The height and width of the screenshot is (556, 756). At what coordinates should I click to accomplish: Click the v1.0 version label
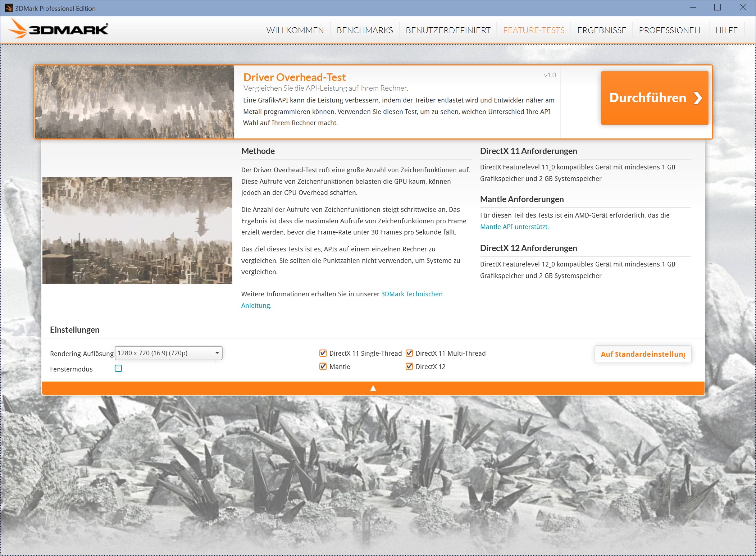550,75
